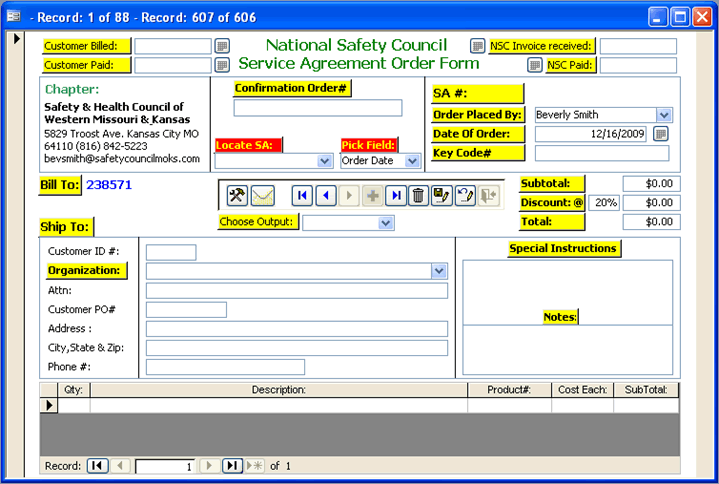The width and height of the screenshot is (719, 484).
Task: Go to previous record blue arrow
Action: (326, 196)
